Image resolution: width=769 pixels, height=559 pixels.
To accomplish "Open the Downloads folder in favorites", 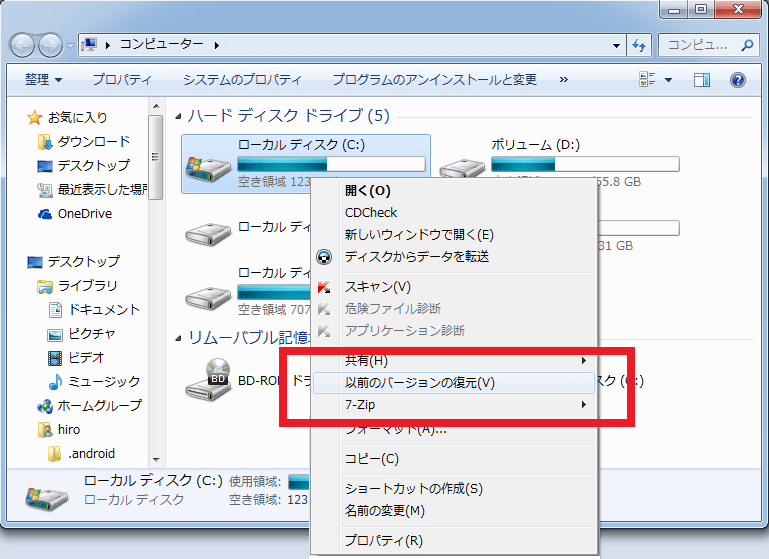I will 93,141.
